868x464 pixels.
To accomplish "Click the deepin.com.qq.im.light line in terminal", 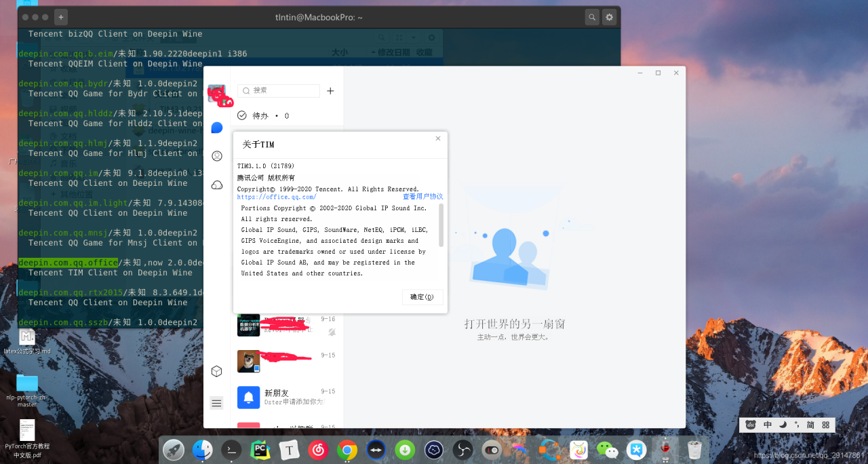I will click(111, 203).
